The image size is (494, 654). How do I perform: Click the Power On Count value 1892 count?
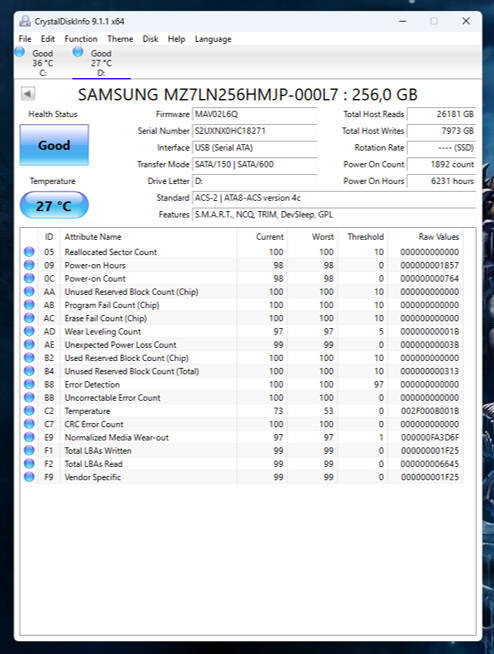pos(441,164)
